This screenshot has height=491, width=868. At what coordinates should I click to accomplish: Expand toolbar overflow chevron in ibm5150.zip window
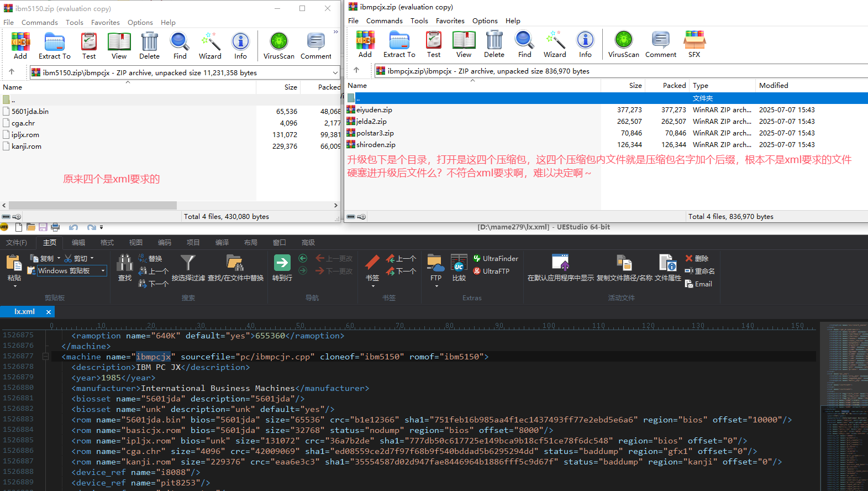(x=335, y=32)
